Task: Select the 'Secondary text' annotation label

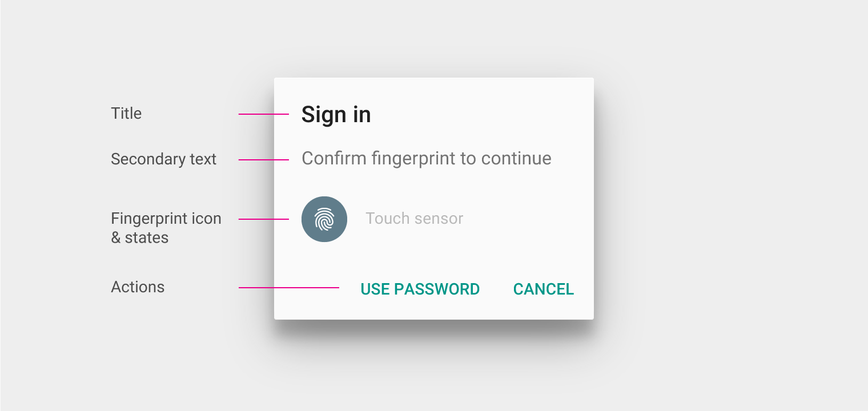Action: pos(164,159)
